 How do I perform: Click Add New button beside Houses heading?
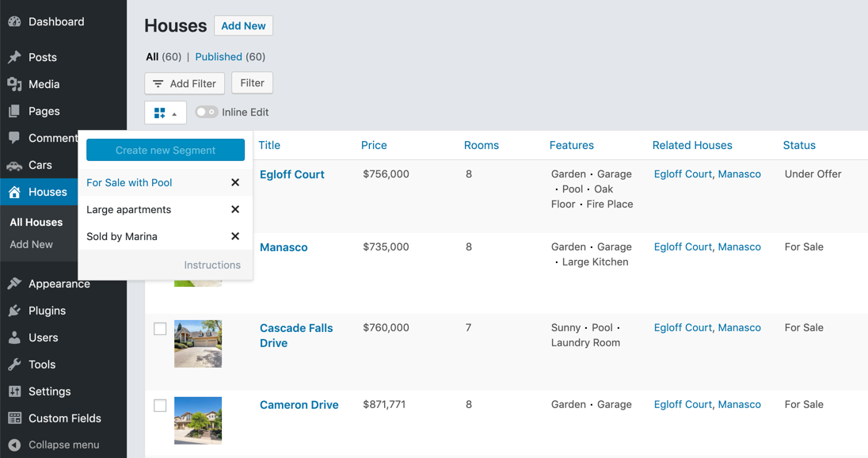pyautogui.click(x=244, y=25)
